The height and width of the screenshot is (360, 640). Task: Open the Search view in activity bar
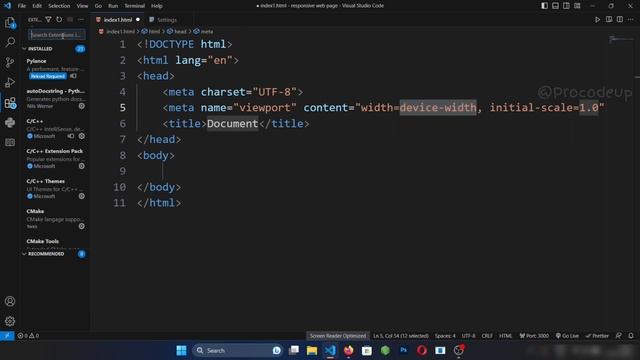[10, 42]
